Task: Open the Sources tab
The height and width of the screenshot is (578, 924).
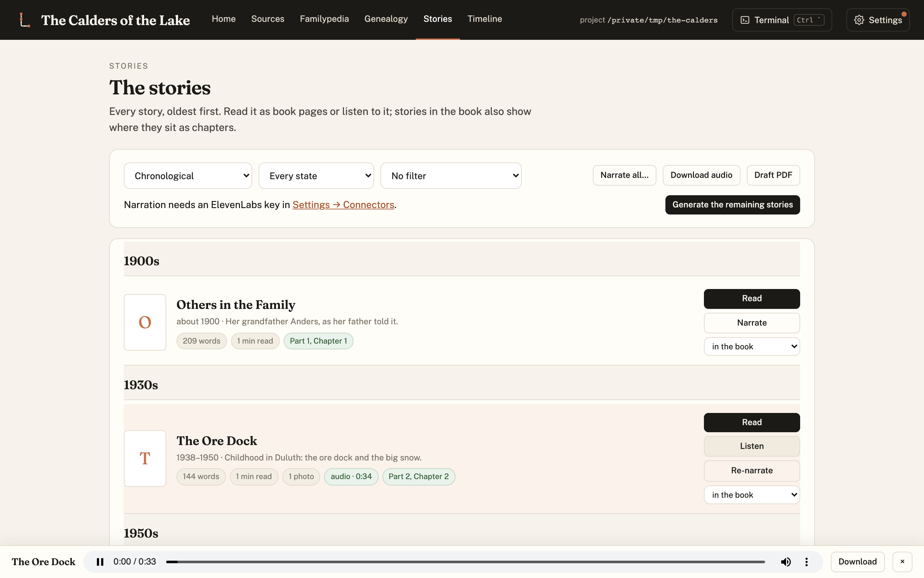Action: click(268, 19)
